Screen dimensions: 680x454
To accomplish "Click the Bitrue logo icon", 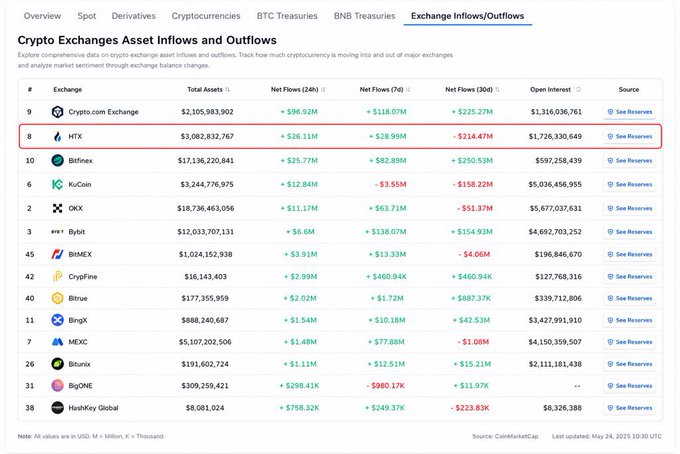I will coord(57,298).
